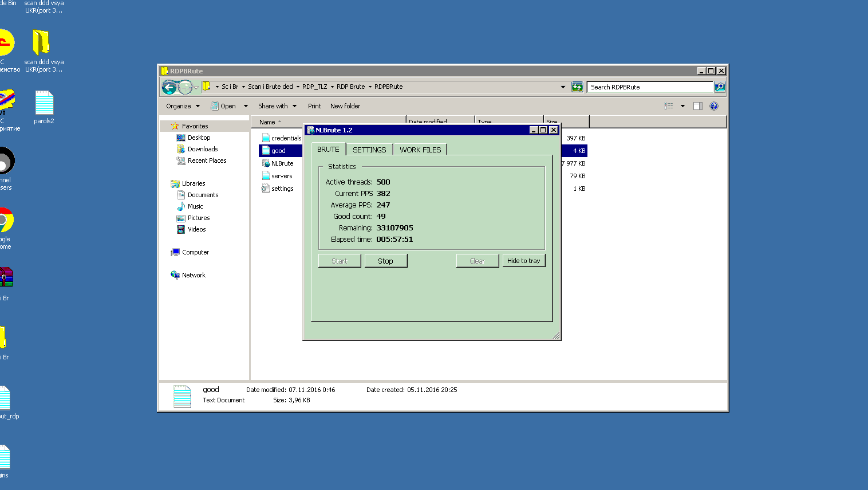
Task: Click the 397 KB size of credentials
Action: (x=575, y=138)
